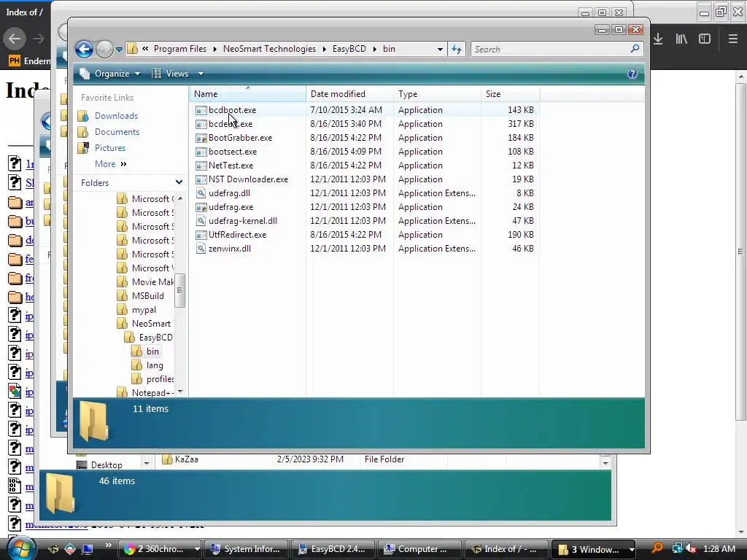This screenshot has width=747, height=560.
Task: Open the address bar history dropdown
Action: click(x=440, y=49)
